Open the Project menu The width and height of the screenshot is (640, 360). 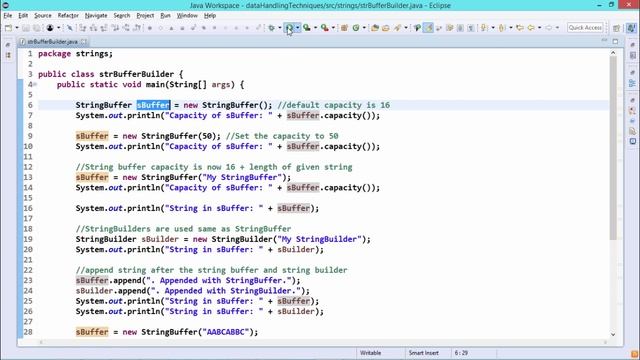tap(145, 16)
